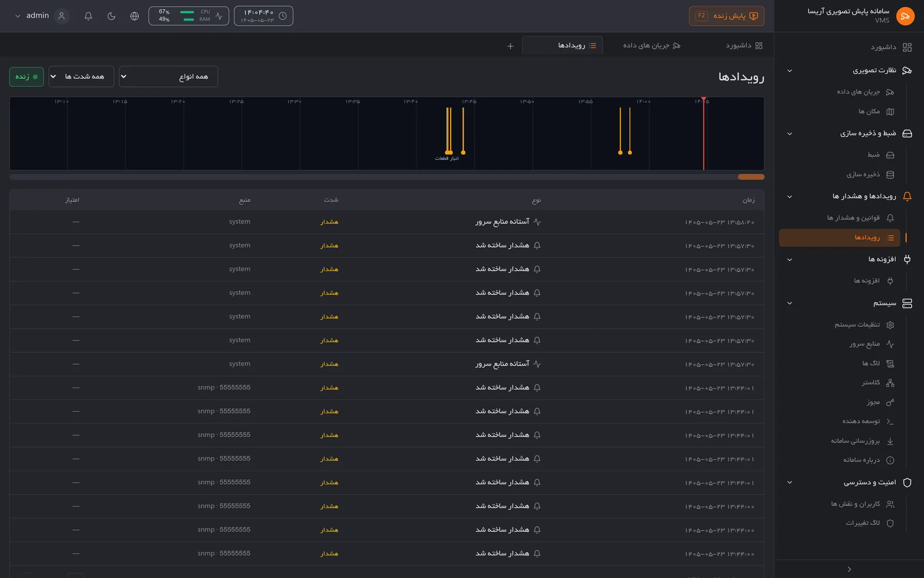Viewport: 924px width, 578px height.
Task: Click the timeline horizontal scrollbar thumb
Action: [x=751, y=177]
